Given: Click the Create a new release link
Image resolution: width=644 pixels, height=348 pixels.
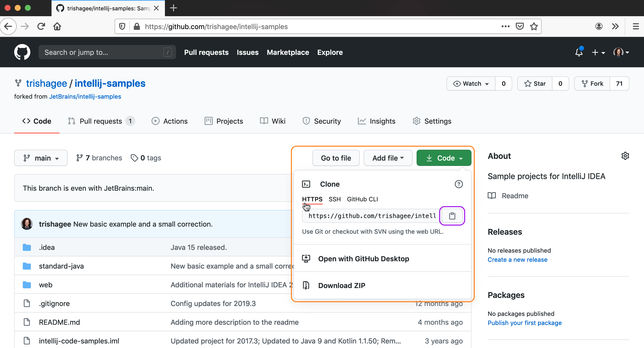Looking at the screenshot, I should point(517,259).
